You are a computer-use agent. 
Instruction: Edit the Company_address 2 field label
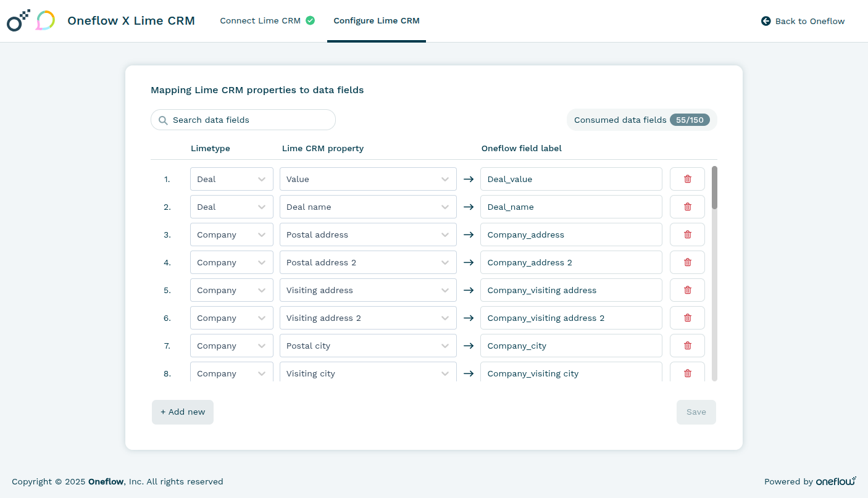571,262
